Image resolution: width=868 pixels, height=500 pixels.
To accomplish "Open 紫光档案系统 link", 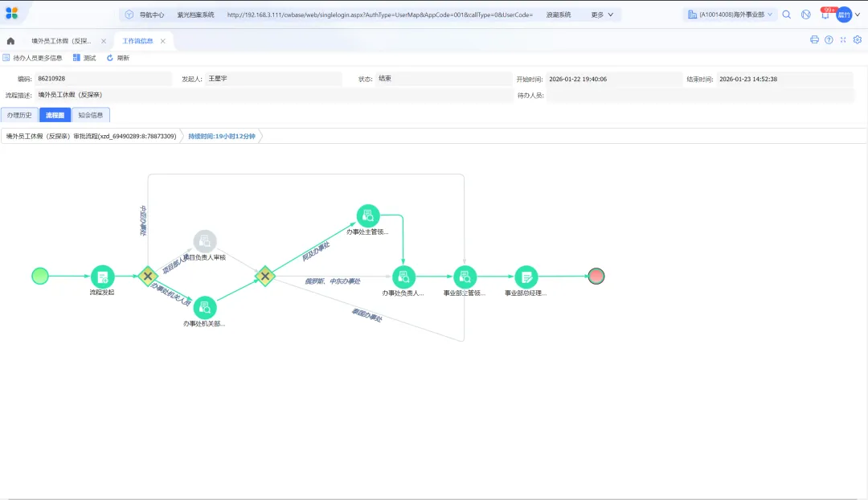I will coord(195,15).
